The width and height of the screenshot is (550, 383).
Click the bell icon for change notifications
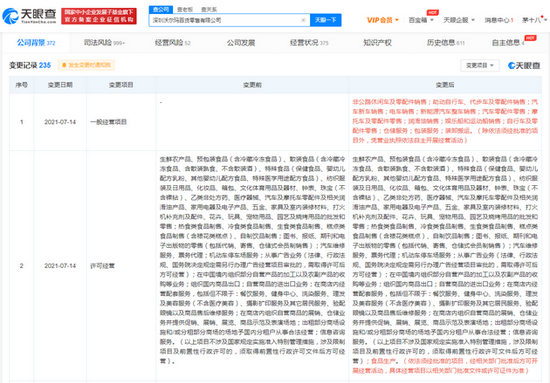(x=64, y=65)
